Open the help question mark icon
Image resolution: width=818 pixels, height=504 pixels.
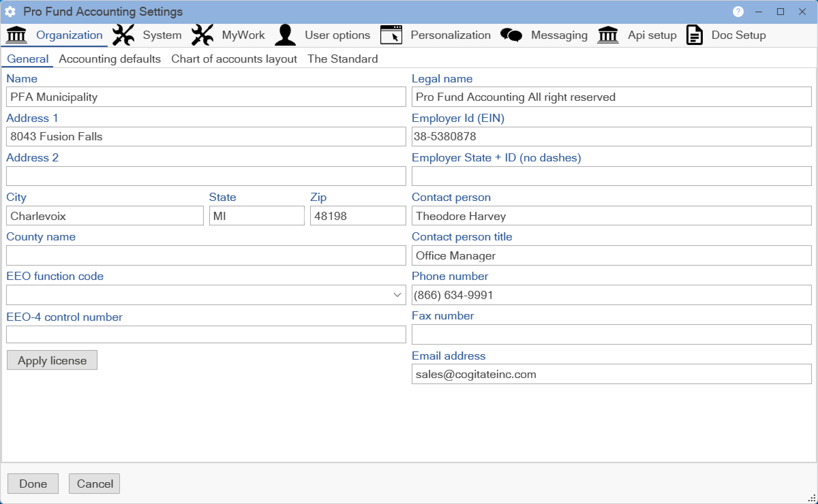point(738,12)
